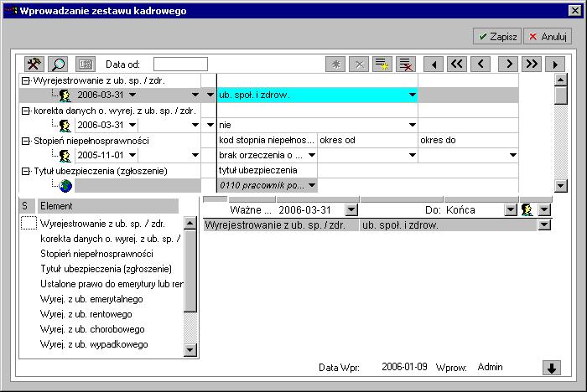Collapse Tytuł ubezpieczenia (zgłoszenie) node
Viewport: 587px width, 392px height.
tap(25, 171)
